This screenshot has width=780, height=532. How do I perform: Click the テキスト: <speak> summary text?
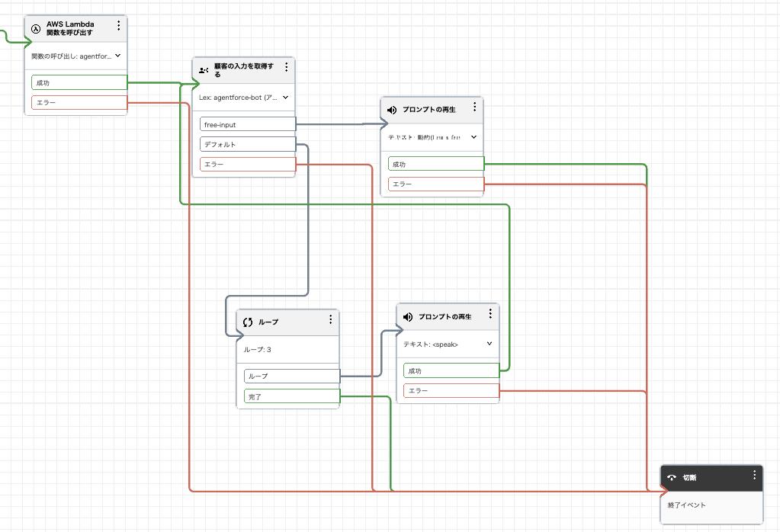point(430,344)
